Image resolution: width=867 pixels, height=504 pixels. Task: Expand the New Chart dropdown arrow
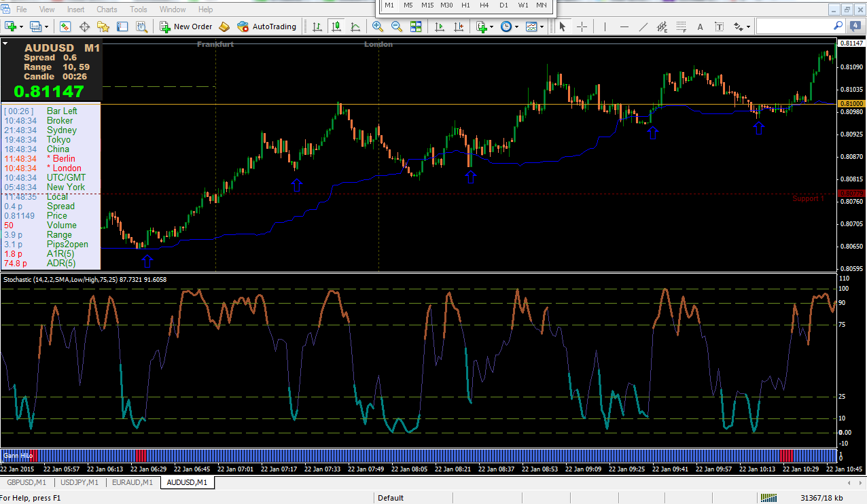pos(22,26)
